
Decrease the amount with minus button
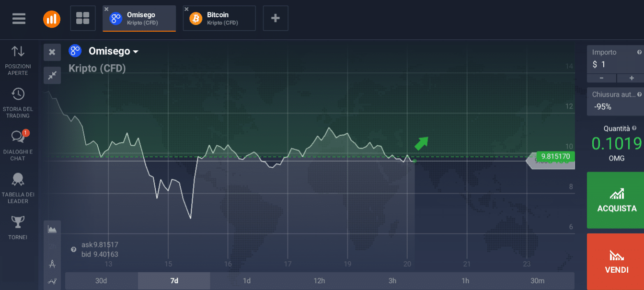click(601, 78)
